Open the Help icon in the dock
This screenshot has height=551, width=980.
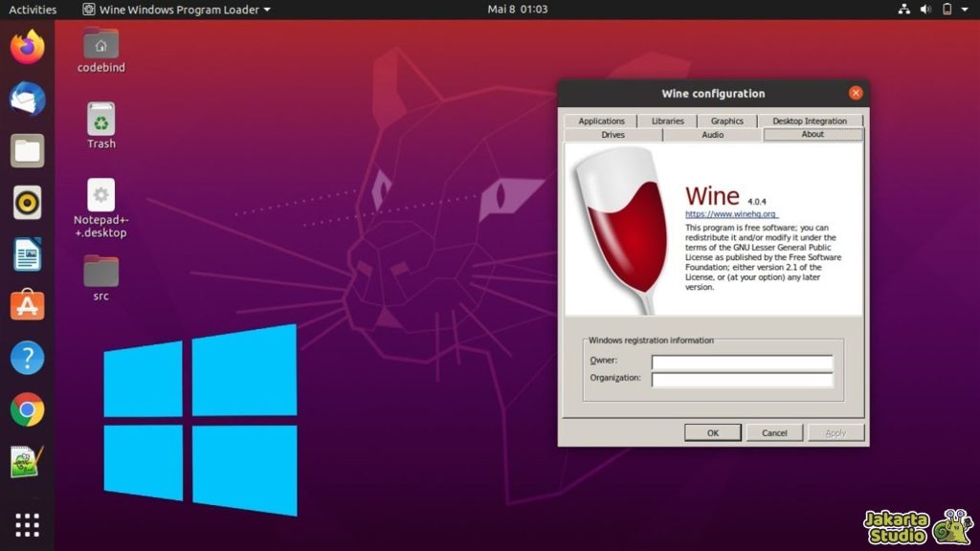point(27,358)
